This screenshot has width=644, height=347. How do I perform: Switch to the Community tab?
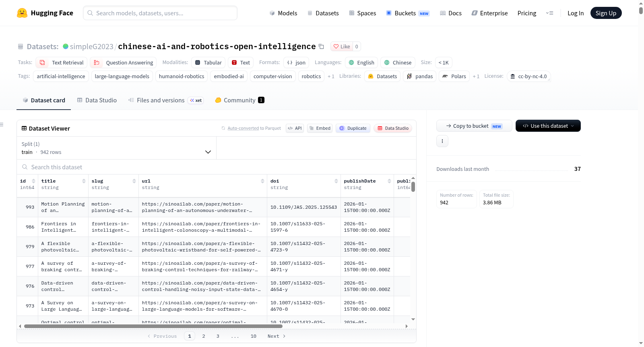click(x=239, y=100)
